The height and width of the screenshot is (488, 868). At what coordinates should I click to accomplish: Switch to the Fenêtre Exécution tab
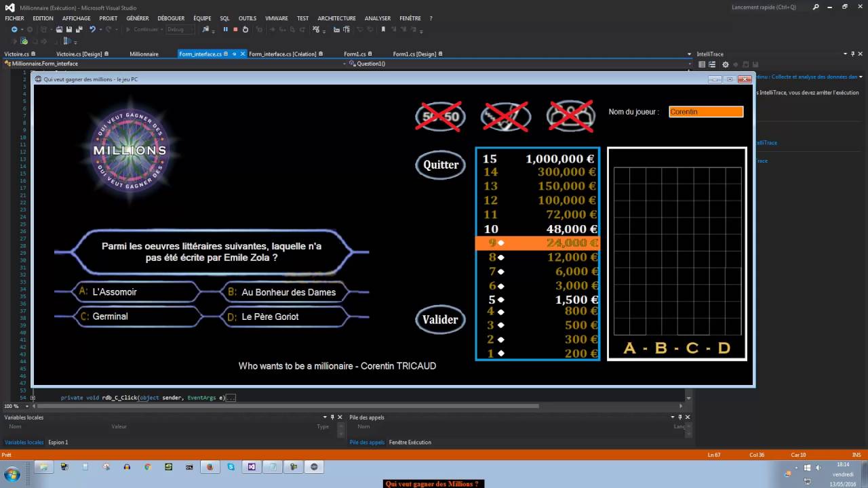[410, 443]
